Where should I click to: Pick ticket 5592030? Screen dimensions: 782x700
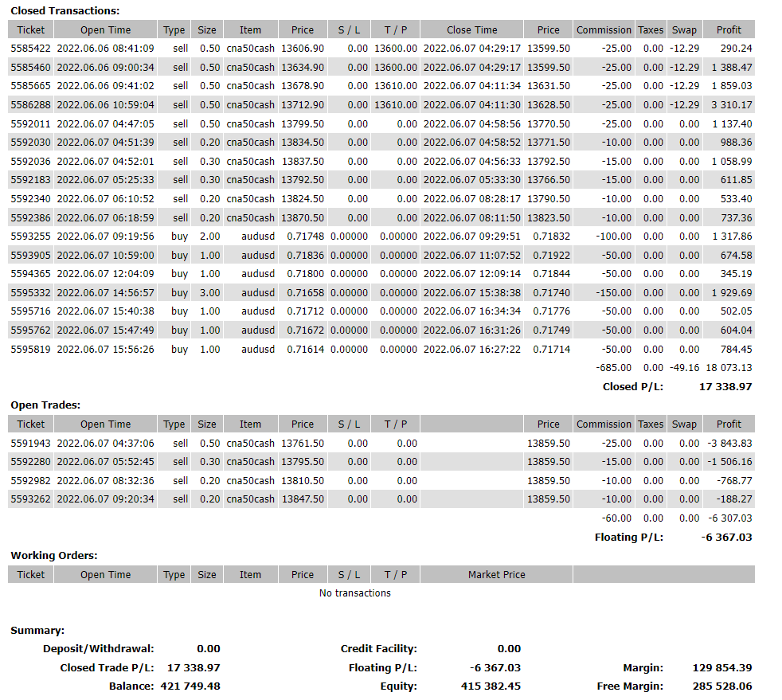(30, 142)
